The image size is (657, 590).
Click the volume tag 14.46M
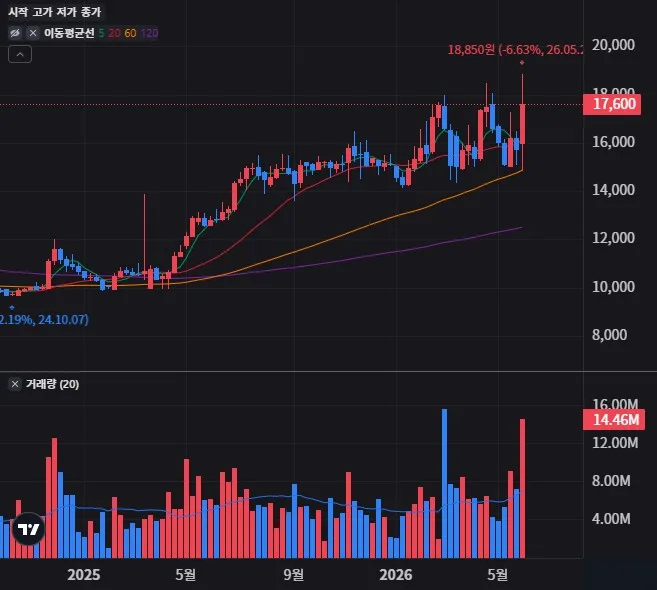click(613, 419)
